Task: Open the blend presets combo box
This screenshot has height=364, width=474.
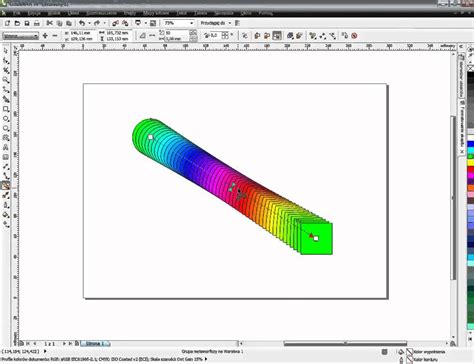Action: [x=20, y=36]
